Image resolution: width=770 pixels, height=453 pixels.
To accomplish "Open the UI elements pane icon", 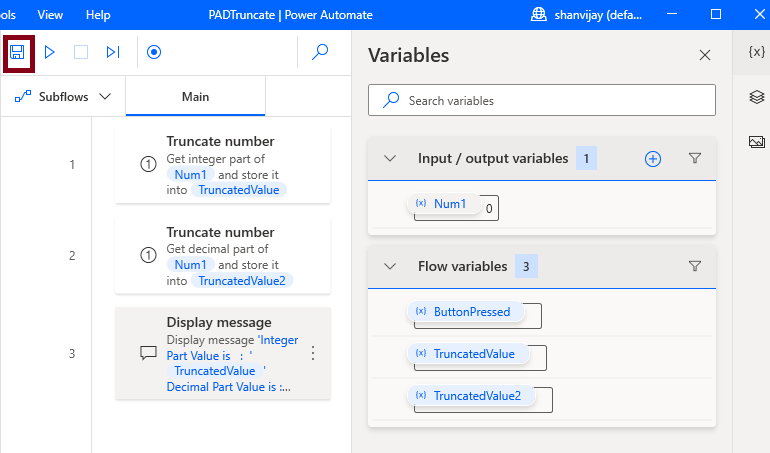I will (x=756, y=97).
